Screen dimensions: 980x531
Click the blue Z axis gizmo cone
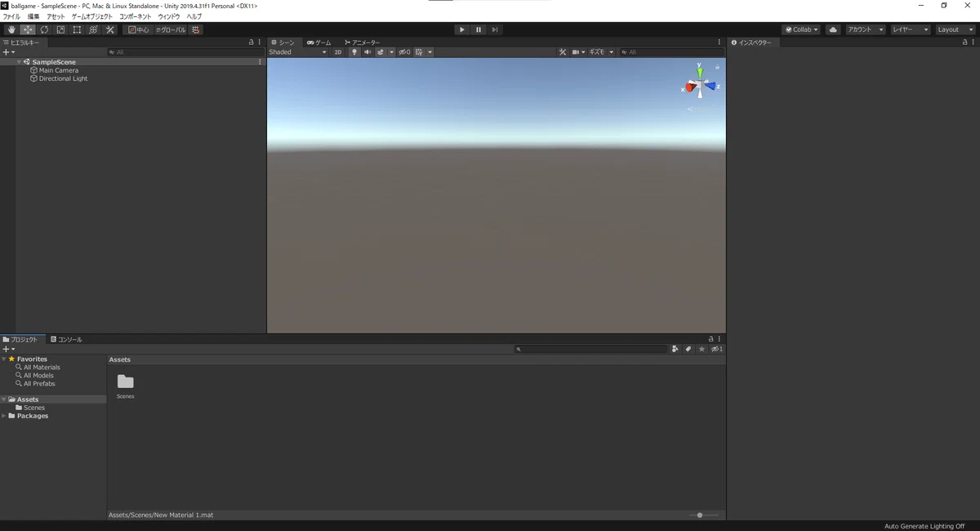point(710,86)
